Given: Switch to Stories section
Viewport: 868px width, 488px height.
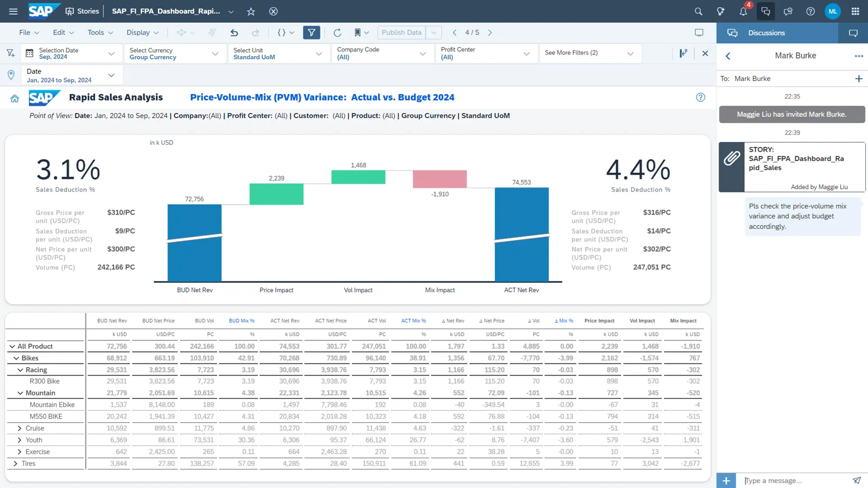Looking at the screenshot, I should (x=82, y=11).
